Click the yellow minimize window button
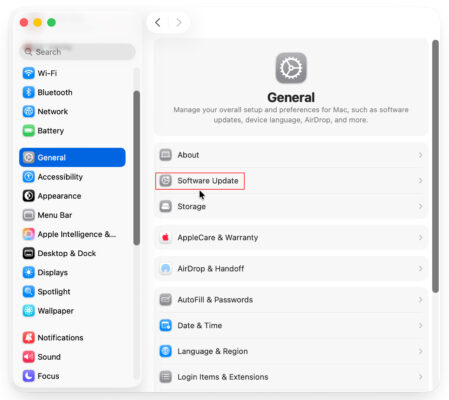Viewport: 449px width, 400px height. tap(38, 22)
